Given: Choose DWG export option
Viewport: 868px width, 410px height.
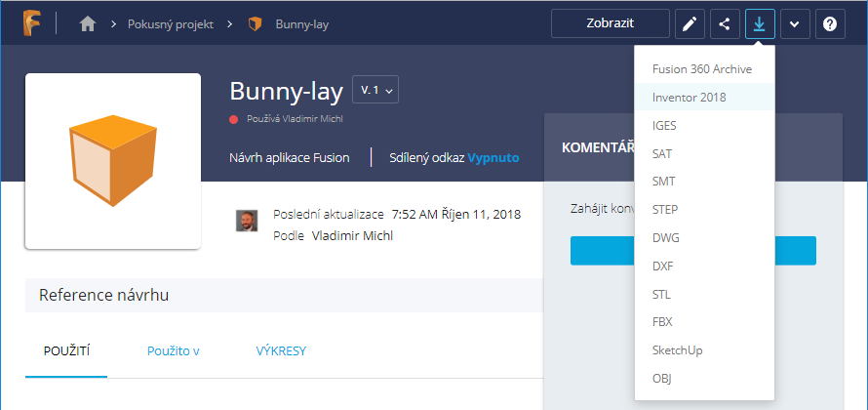Looking at the screenshot, I should [x=704, y=237].
